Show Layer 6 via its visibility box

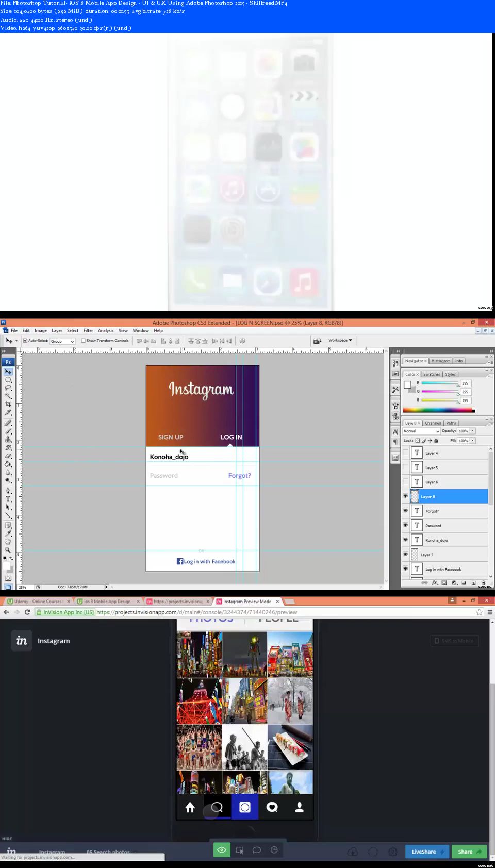tap(405, 482)
